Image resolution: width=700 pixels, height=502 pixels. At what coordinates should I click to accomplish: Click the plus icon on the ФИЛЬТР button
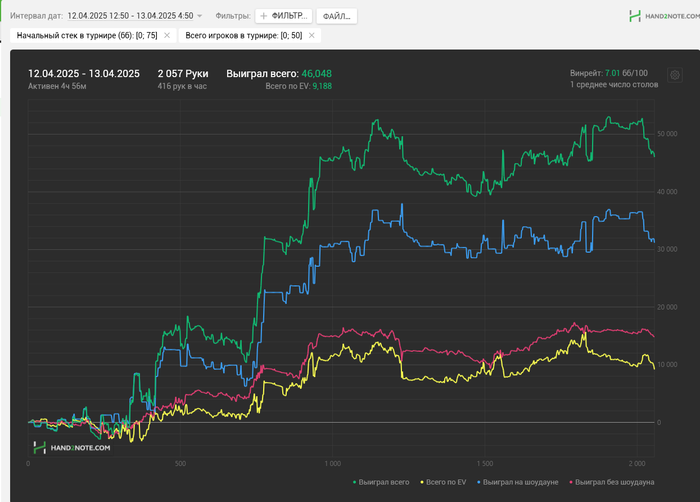(264, 16)
